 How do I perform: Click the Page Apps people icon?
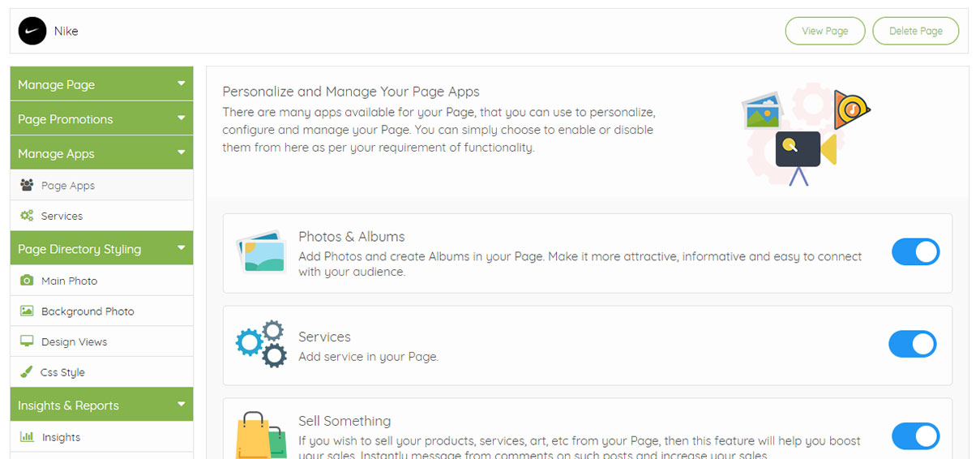click(27, 185)
